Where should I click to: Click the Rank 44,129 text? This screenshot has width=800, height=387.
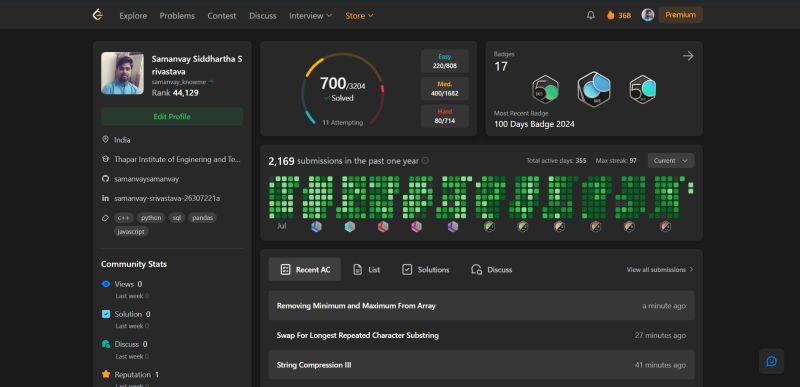coord(175,93)
